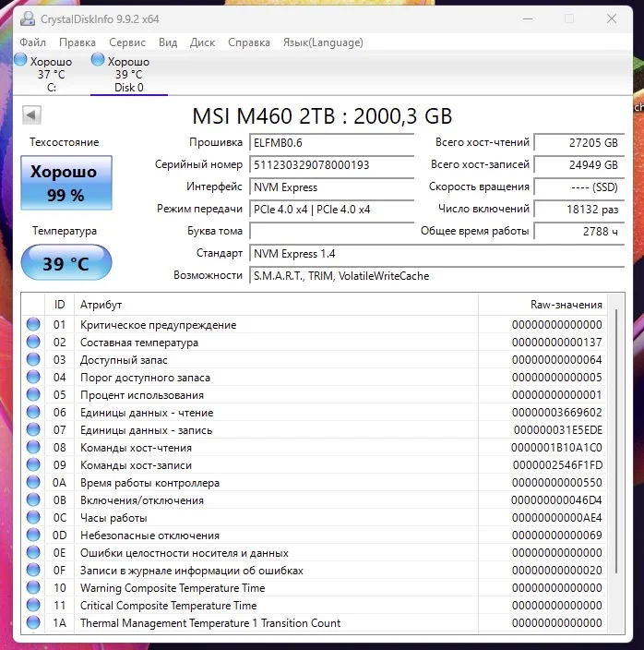Click the 39 °C temperature button

66,263
